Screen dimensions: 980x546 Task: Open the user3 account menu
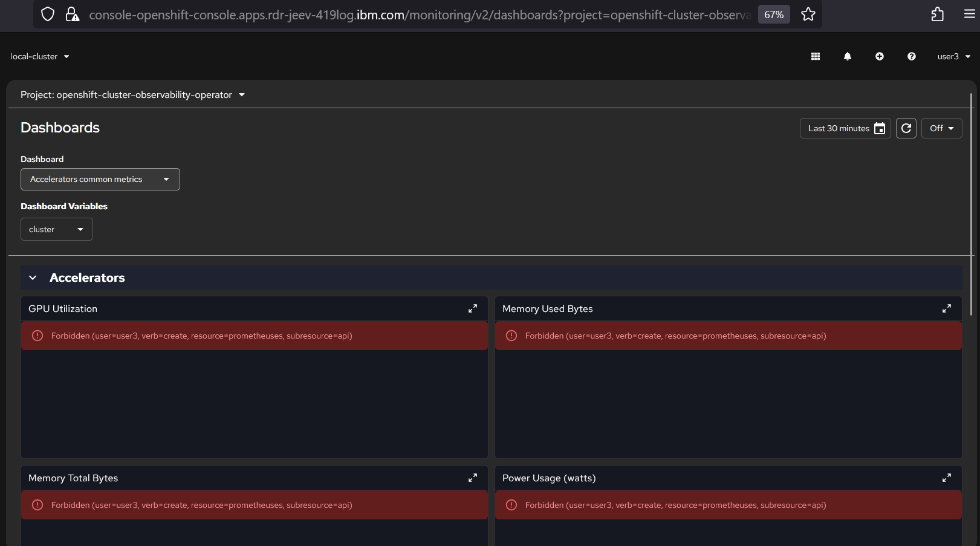point(953,56)
